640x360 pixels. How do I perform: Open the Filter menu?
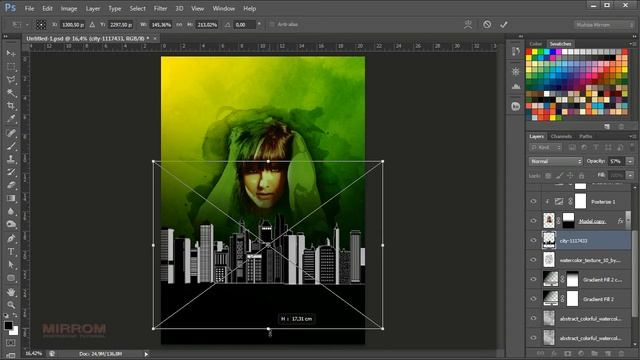[x=160, y=8]
